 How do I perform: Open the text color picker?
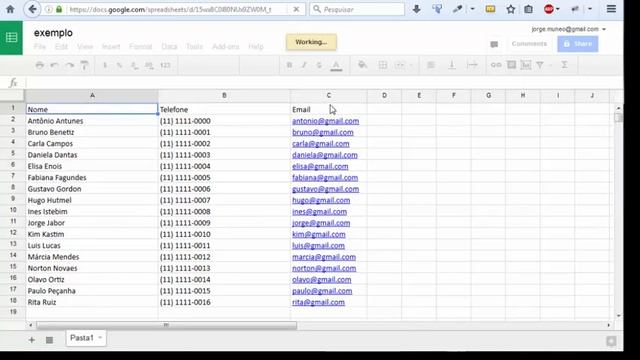coord(336,65)
